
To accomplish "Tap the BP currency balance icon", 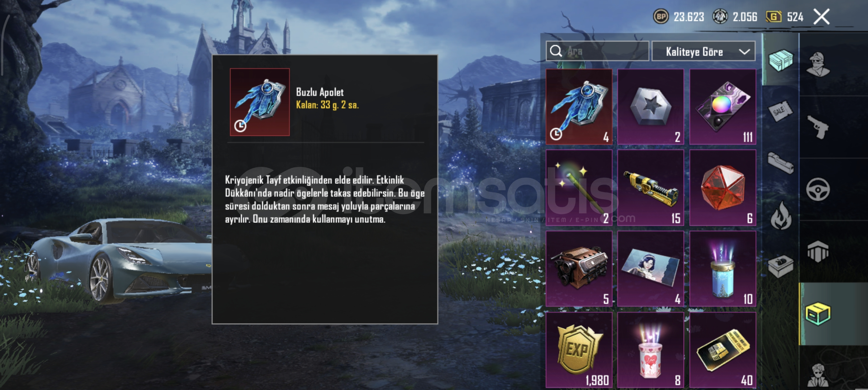I will coord(660,17).
